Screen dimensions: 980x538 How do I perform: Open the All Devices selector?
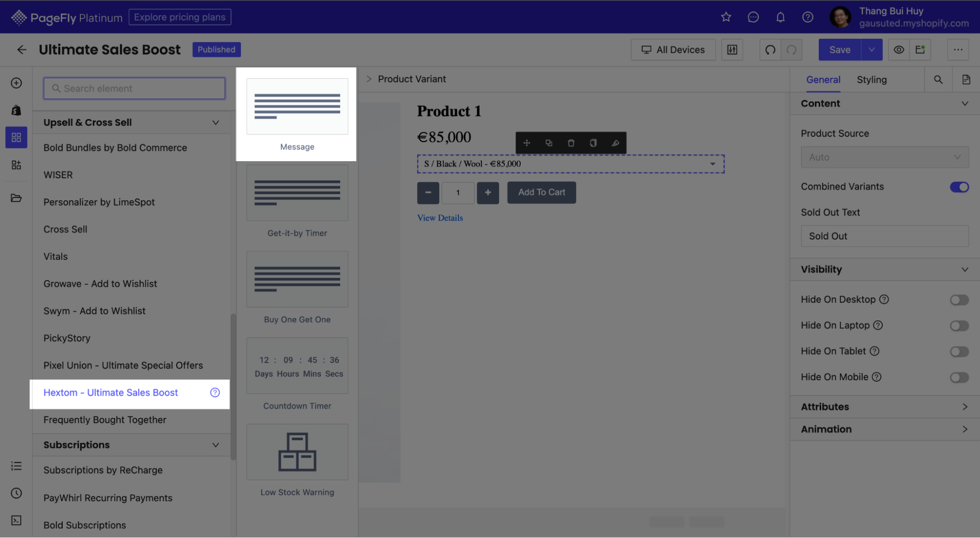pyautogui.click(x=673, y=49)
